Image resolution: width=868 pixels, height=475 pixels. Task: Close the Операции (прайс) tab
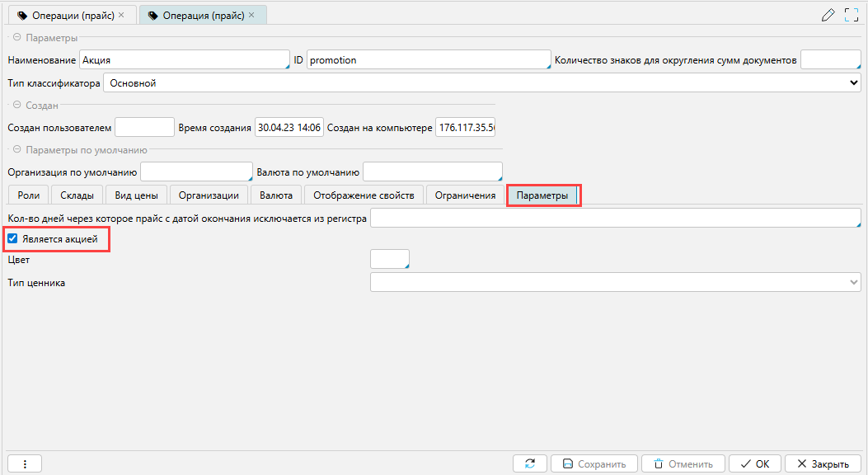(x=121, y=15)
